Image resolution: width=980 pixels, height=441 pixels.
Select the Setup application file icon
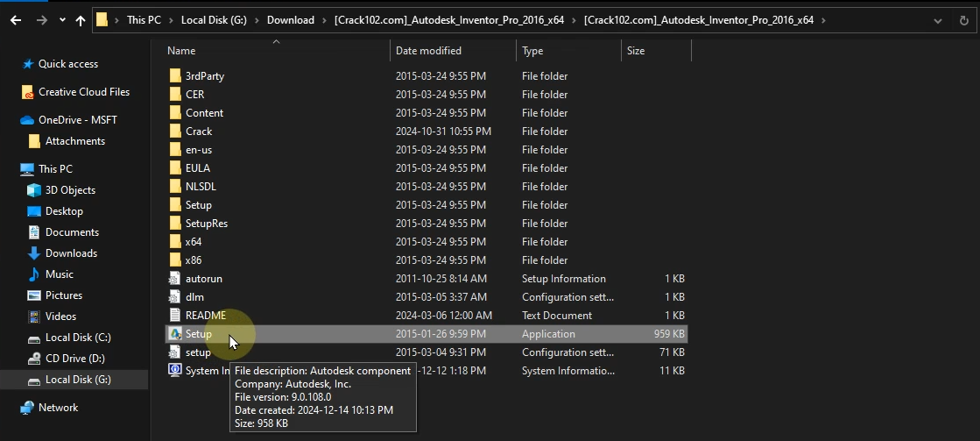[x=174, y=334]
